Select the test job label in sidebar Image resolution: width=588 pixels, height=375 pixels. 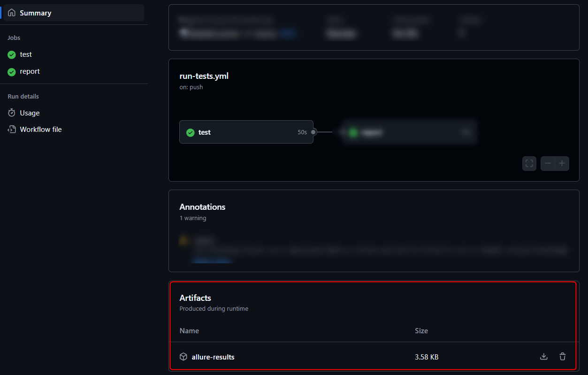(26, 55)
